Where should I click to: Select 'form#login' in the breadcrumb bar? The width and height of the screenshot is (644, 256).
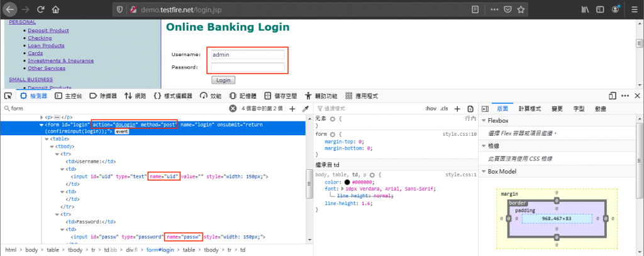click(160, 250)
